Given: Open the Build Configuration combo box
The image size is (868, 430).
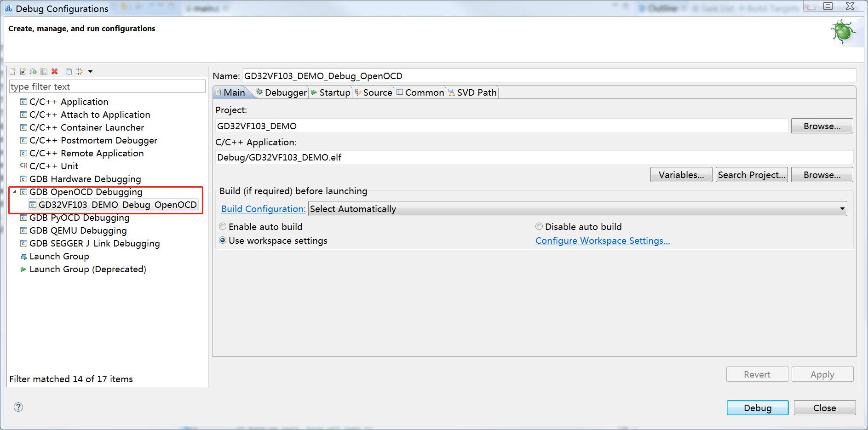Looking at the screenshot, I should 577,209.
